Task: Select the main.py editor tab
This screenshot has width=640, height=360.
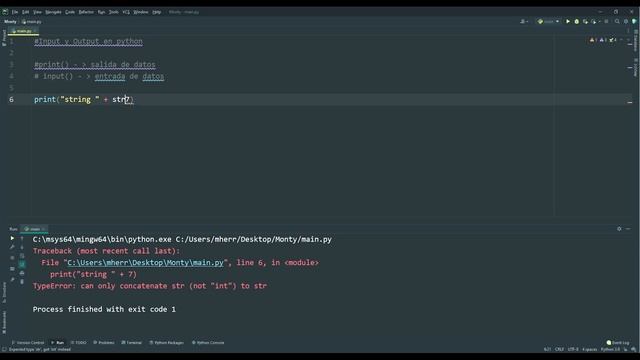Action: pyautogui.click(x=24, y=31)
